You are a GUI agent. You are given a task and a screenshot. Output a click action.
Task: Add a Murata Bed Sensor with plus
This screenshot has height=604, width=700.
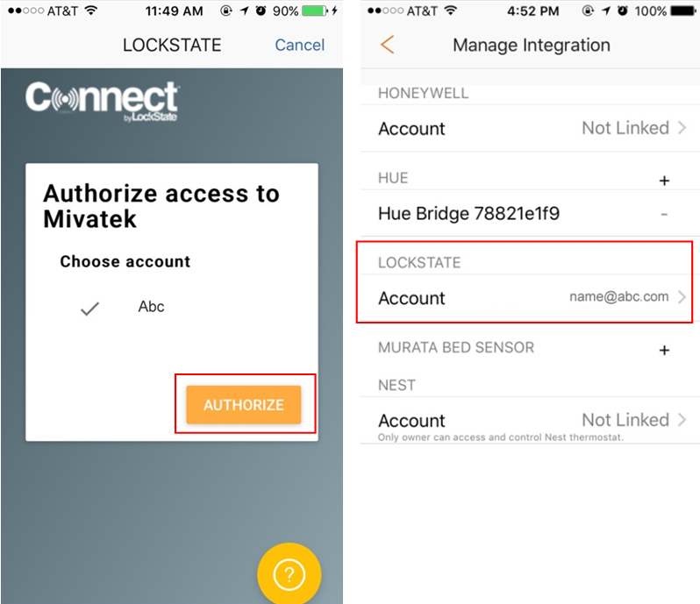(664, 350)
